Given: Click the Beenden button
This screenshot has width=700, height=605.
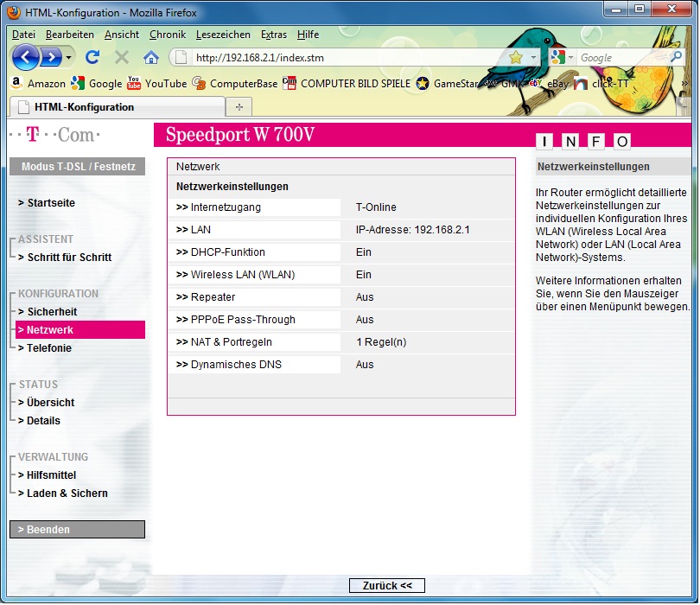Looking at the screenshot, I should click(x=78, y=530).
